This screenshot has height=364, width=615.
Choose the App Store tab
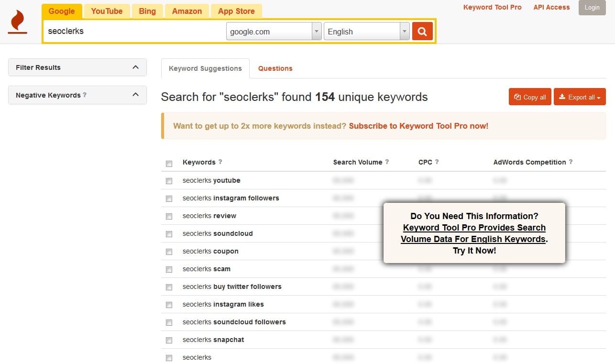coord(236,11)
